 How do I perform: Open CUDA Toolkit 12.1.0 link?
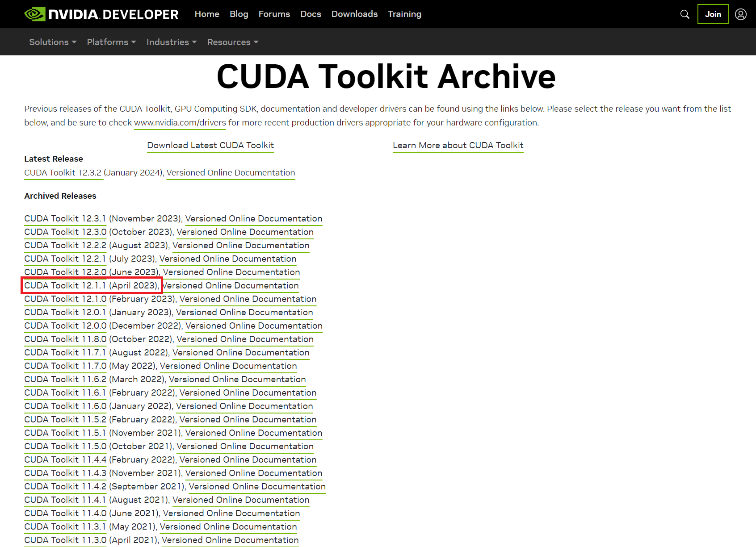click(x=65, y=299)
